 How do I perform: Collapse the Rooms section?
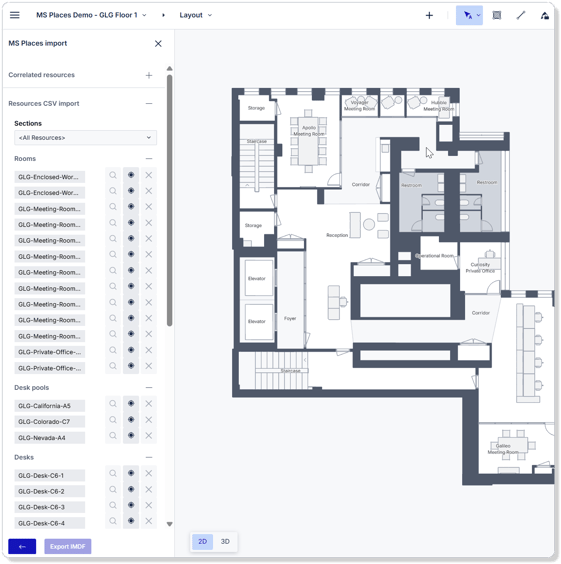click(149, 159)
